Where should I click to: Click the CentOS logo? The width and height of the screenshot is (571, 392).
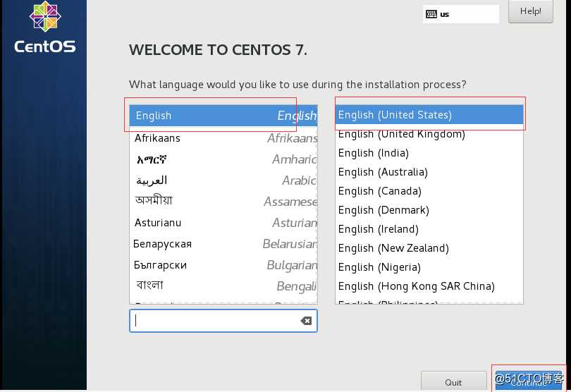(x=45, y=27)
